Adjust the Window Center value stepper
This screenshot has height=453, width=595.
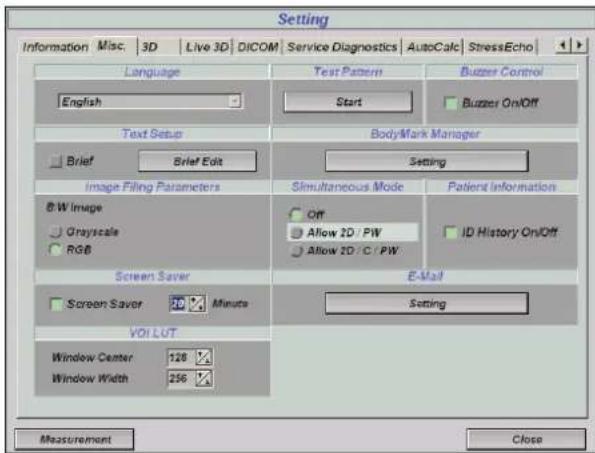[x=203, y=357]
